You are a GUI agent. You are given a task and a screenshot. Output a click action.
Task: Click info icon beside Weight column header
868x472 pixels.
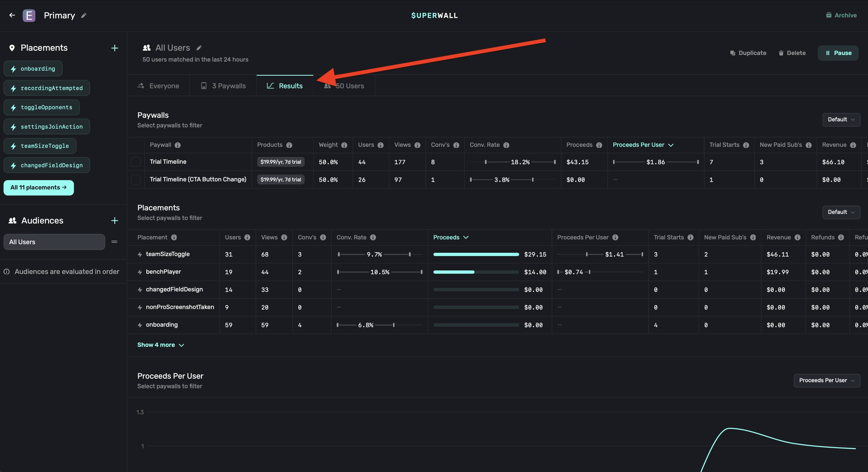[x=344, y=145]
